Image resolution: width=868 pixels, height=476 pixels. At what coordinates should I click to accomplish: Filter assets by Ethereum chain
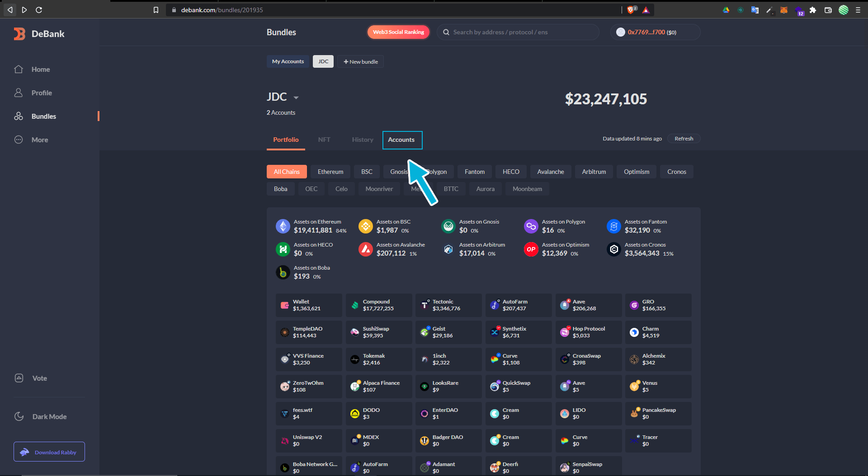(330, 172)
